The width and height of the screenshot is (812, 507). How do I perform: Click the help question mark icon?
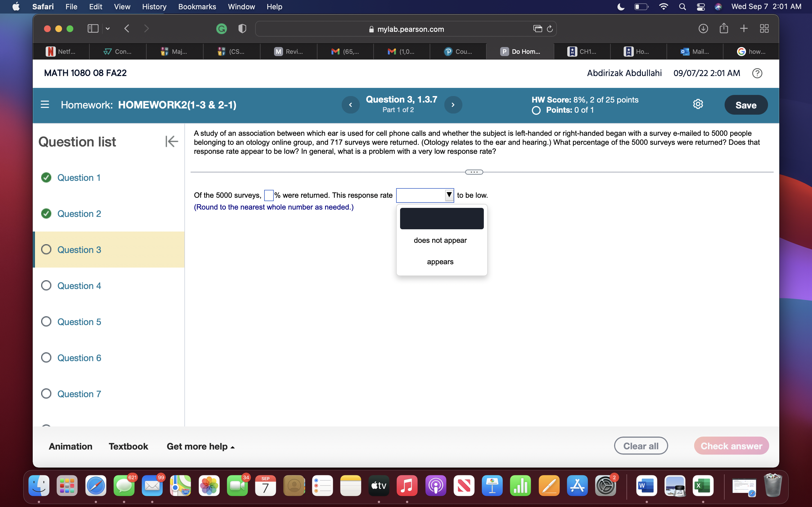click(757, 73)
